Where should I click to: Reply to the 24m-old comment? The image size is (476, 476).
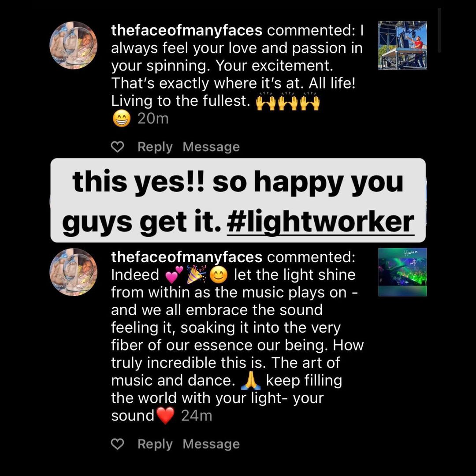tap(155, 444)
